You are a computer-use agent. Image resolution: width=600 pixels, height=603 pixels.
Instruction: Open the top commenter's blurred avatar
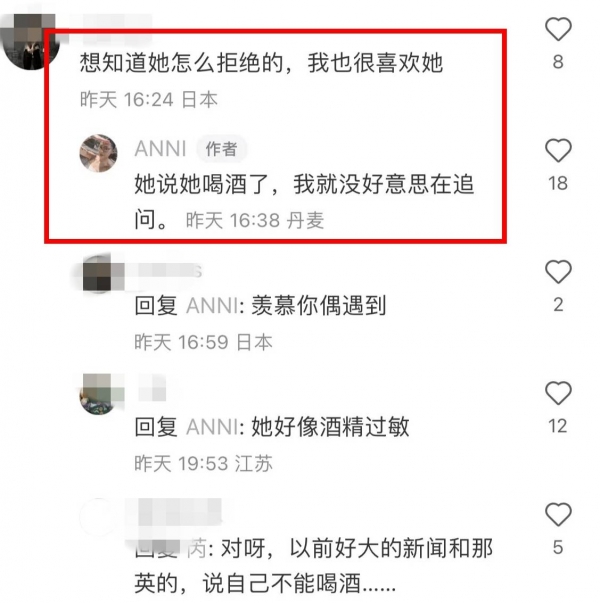(x=30, y=42)
